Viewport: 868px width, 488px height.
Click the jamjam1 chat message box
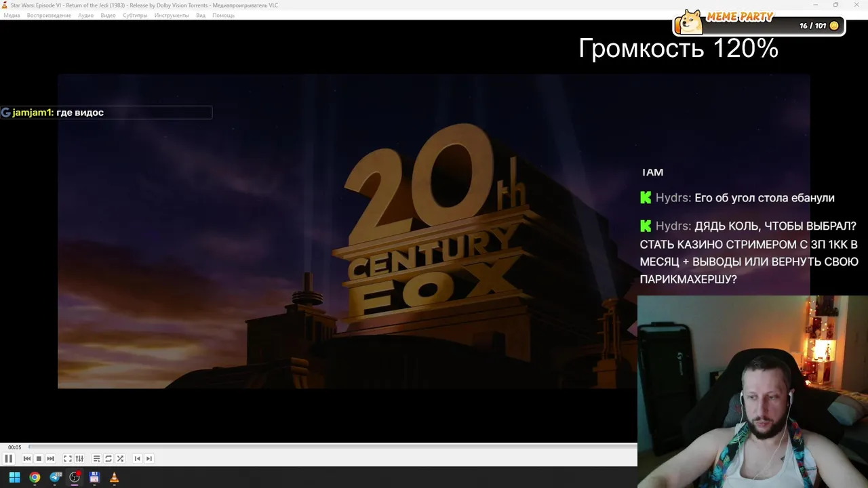[x=106, y=113]
